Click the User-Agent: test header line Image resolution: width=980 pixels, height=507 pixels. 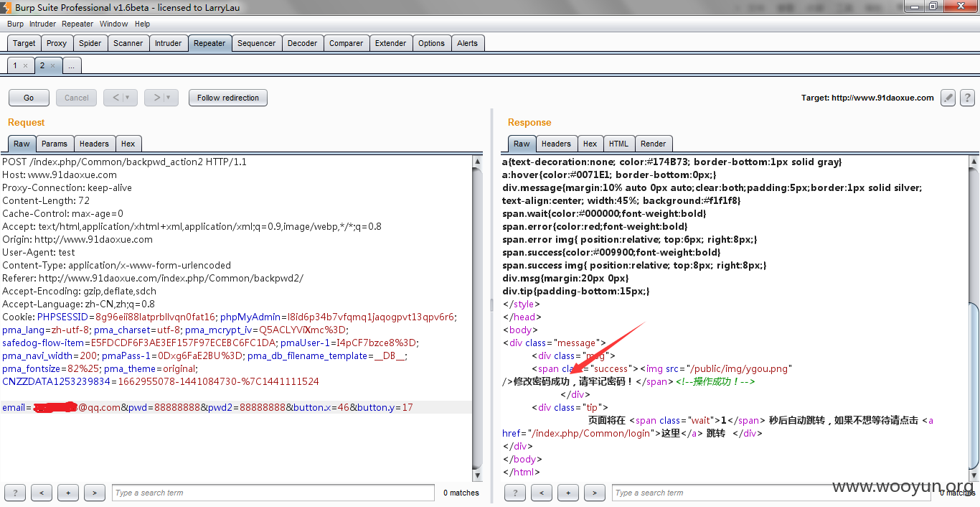pyautogui.click(x=39, y=252)
